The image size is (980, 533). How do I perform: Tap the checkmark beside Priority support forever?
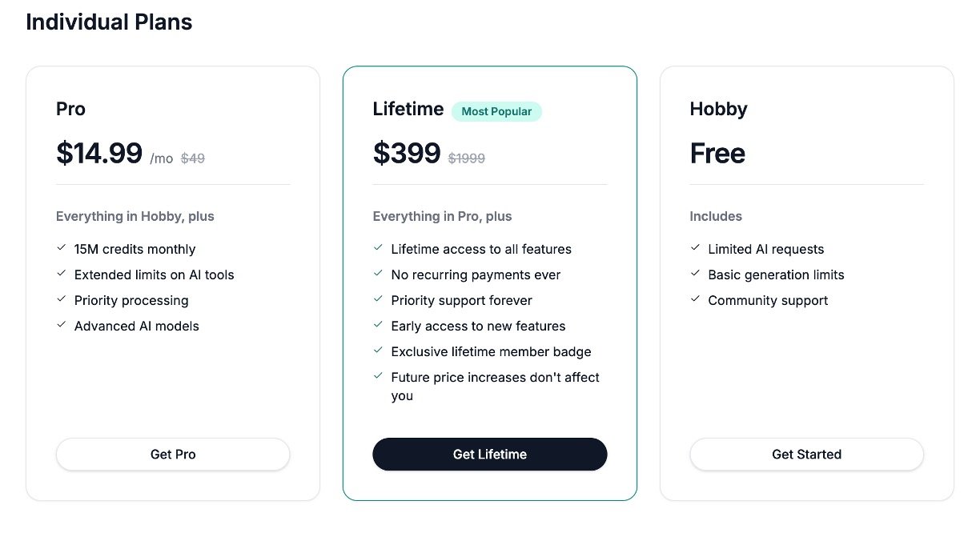[378, 300]
